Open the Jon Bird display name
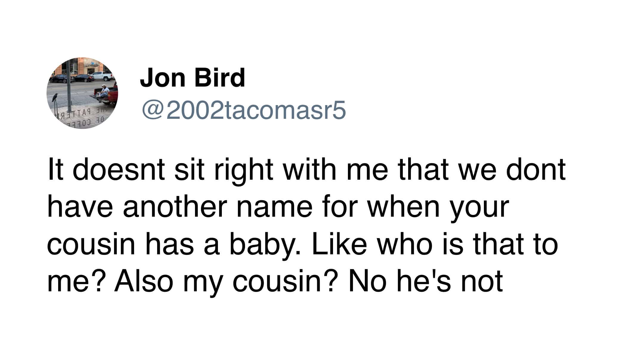The image size is (644, 357). pos(192,78)
